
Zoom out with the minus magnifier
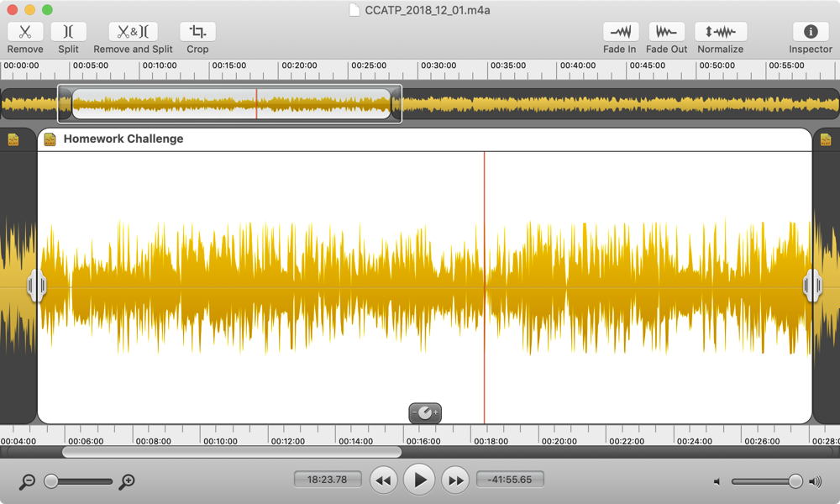[28, 481]
